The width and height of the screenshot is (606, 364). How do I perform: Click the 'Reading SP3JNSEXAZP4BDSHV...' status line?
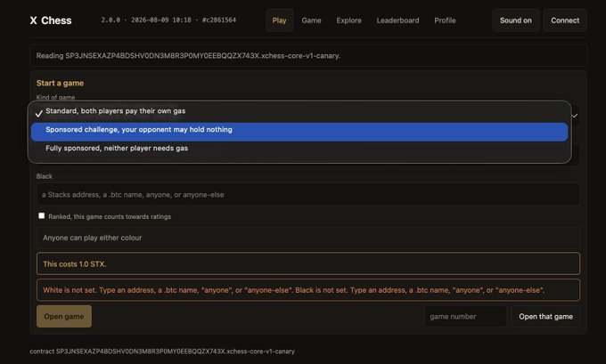[x=308, y=55]
